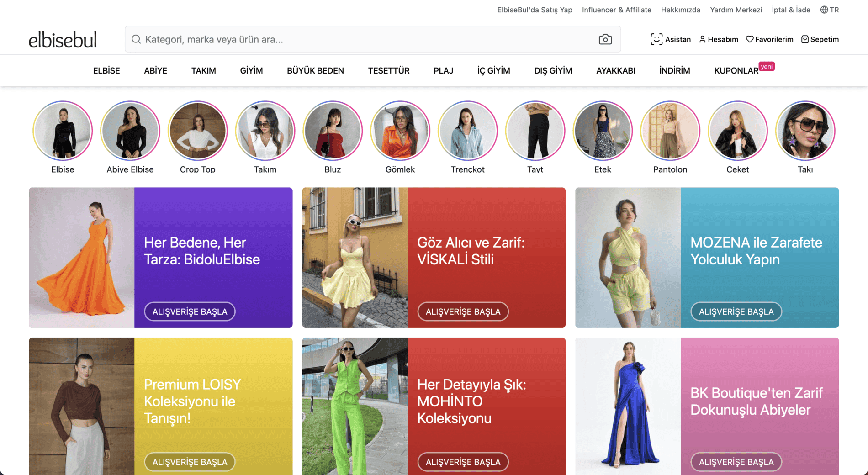This screenshot has width=868, height=475.
Task: Click the 'BK Boutique'ten Zarif Dokunuşlu Abiyeler' heading
Action: [x=757, y=401]
